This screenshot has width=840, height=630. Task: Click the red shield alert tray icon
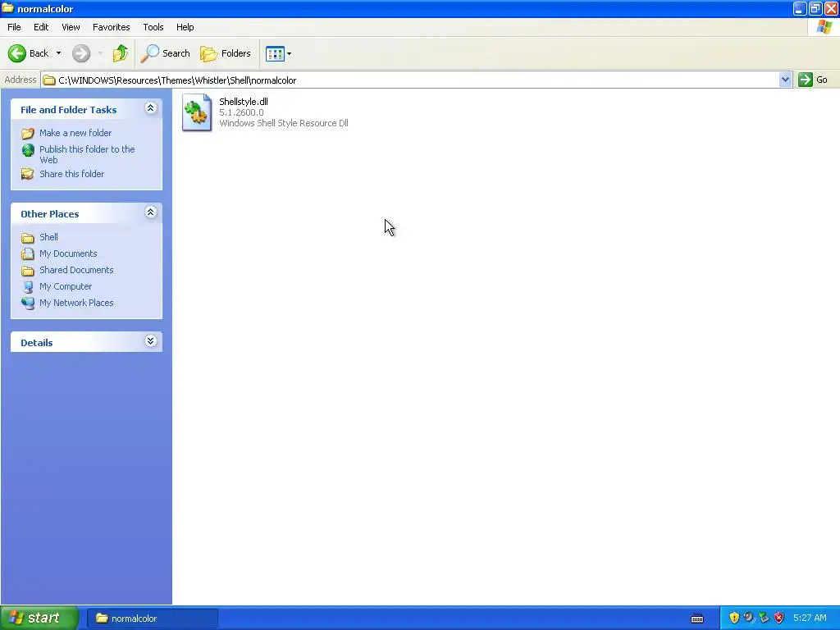click(x=779, y=618)
